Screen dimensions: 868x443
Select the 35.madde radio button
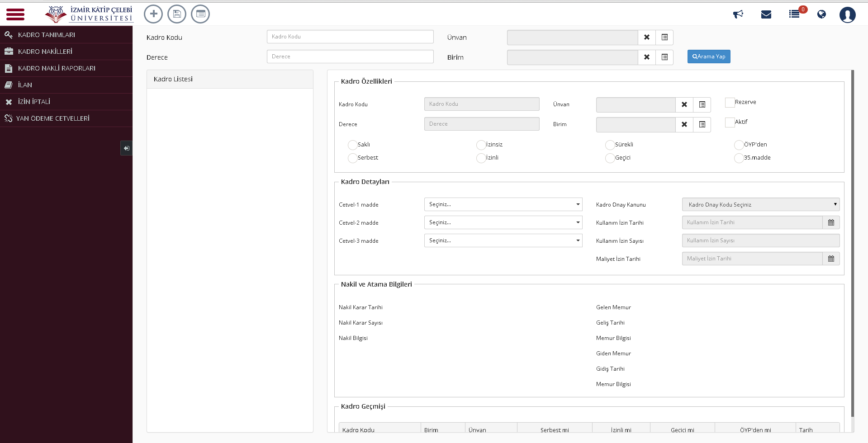739,158
